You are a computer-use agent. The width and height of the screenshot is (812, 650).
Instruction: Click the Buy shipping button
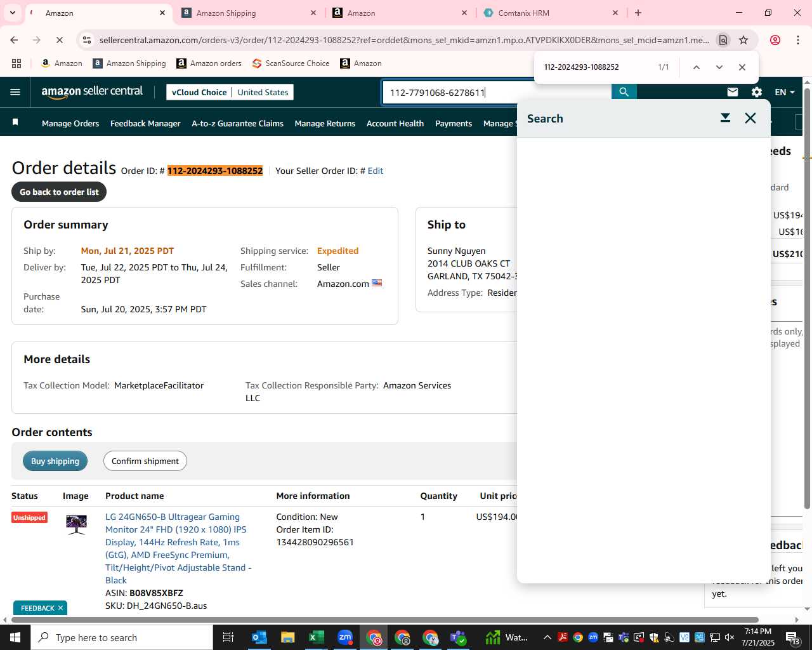[x=55, y=461]
